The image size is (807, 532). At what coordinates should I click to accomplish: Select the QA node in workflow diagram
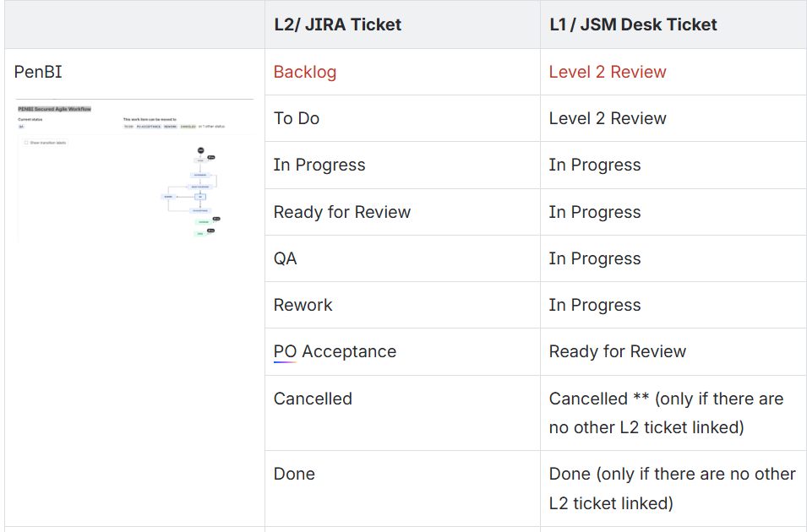(x=200, y=197)
